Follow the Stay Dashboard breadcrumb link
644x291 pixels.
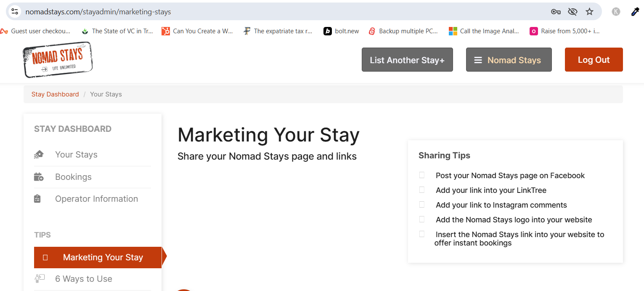(55, 94)
